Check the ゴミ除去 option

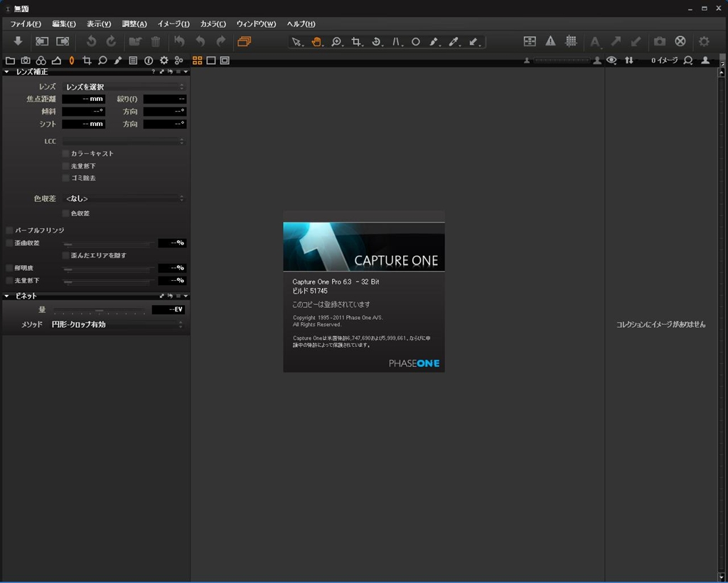(x=66, y=178)
